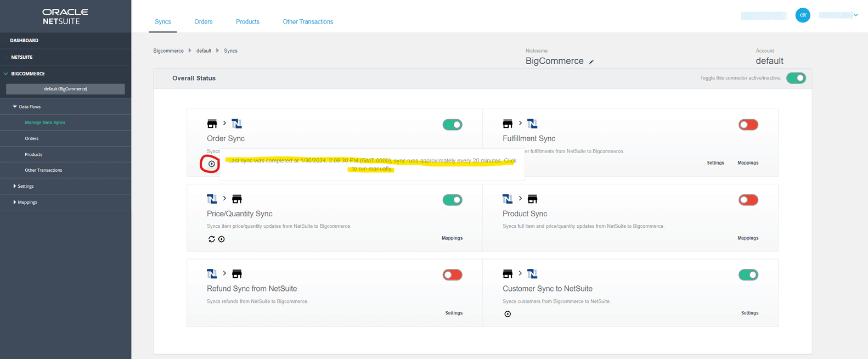Click the Overall Status heading
868x359 pixels.
pos(194,78)
